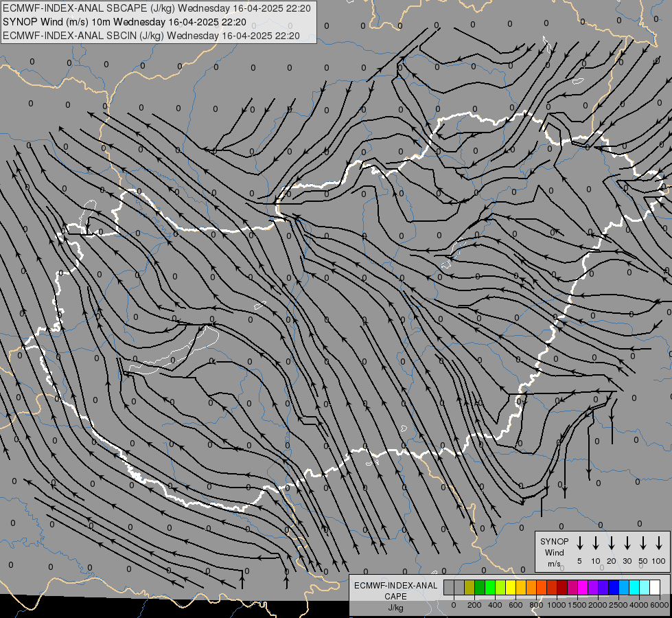Click the '1500' tick on CAPE scale
Viewport: 672px width, 618px height.
click(x=577, y=605)
